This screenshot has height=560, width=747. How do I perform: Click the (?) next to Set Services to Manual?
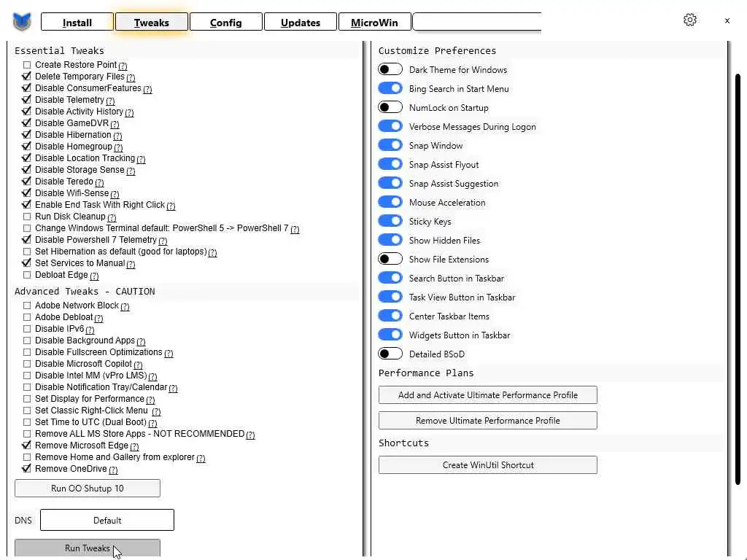click(131, 264)
